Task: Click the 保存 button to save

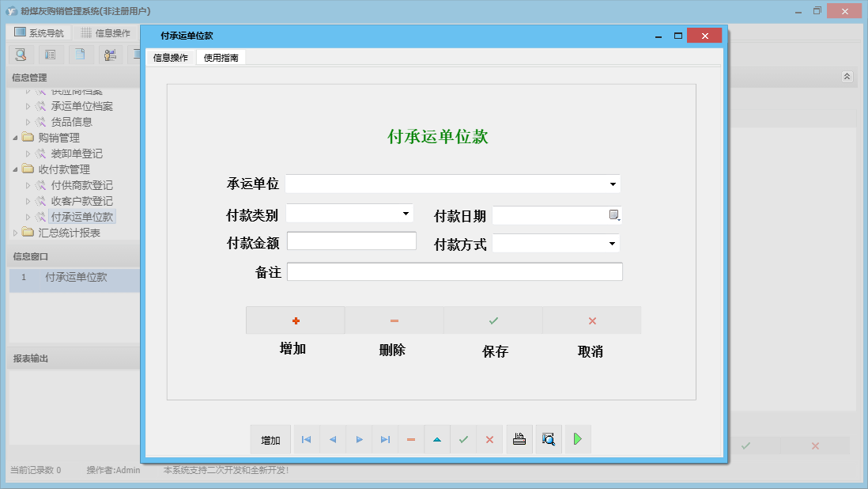Action: point(493,320)
